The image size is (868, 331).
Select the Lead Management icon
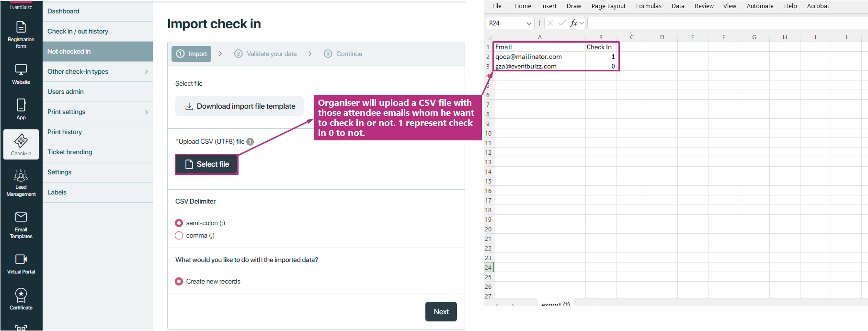[x=21, y=176]
